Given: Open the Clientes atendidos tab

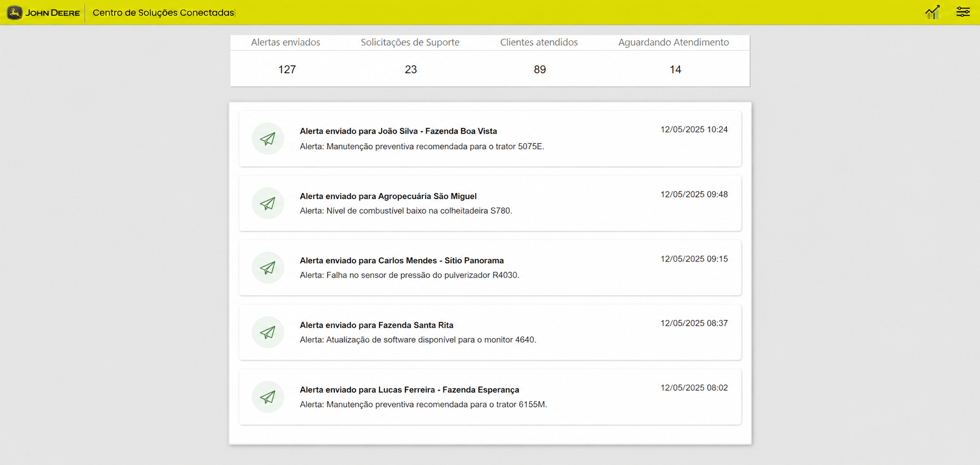Looking at the screenshot, I should (539, 43).
